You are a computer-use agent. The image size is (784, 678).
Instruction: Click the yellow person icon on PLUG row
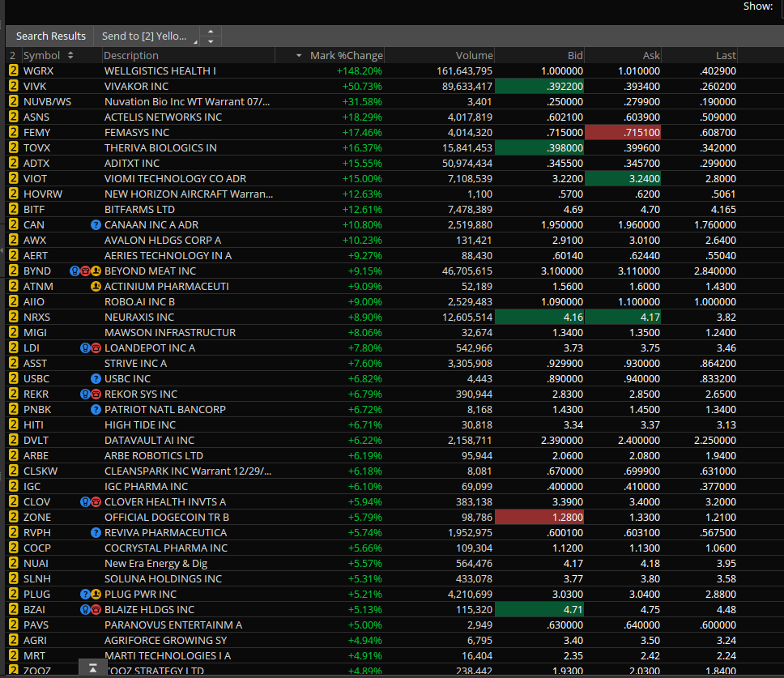[96, 595]
